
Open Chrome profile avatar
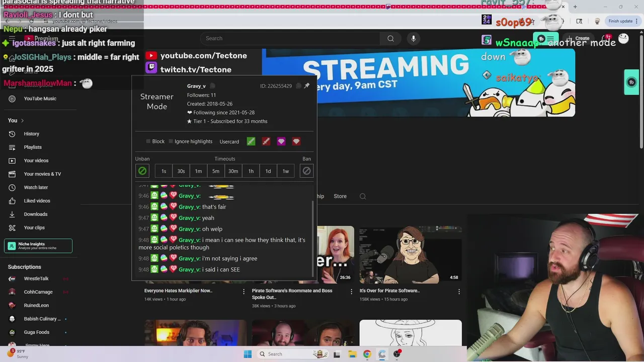click(597, 21)
